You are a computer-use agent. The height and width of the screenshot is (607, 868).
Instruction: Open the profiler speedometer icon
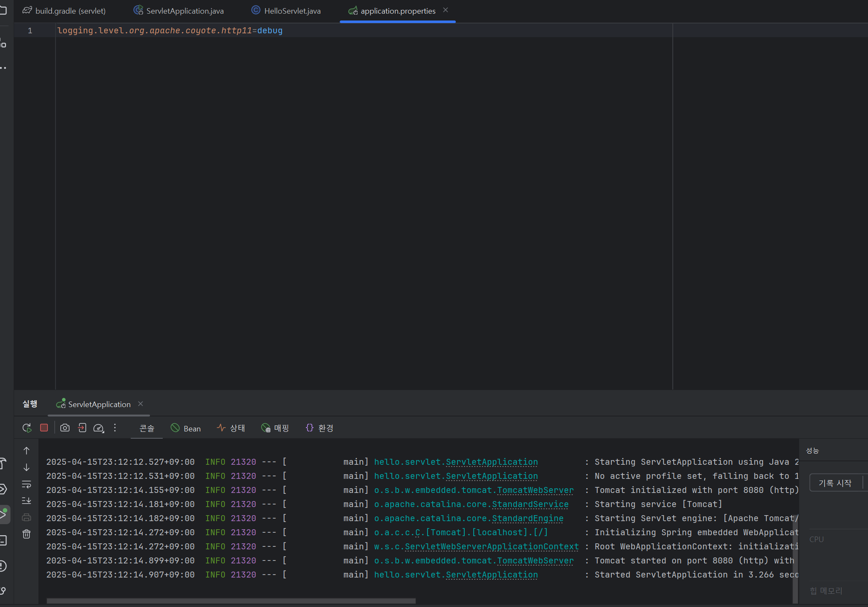pyautogui.click(x=99, y=428)
